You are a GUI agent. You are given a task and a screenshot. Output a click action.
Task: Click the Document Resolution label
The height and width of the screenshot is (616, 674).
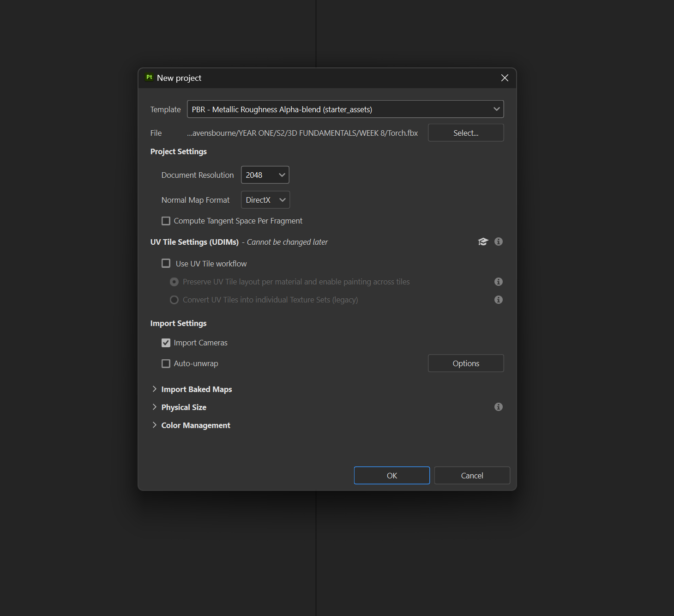point(198,175)
